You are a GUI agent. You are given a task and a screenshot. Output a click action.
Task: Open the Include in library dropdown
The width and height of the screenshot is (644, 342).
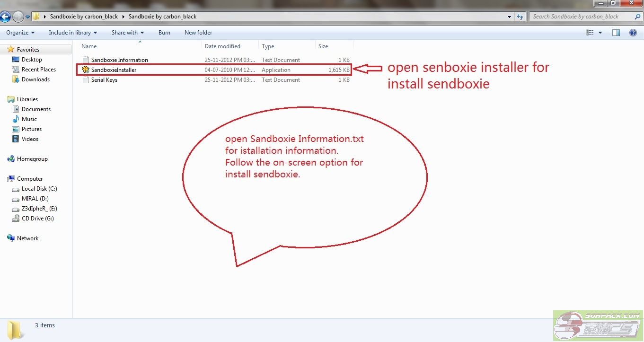pyautogui.click(x=73, y=33)
